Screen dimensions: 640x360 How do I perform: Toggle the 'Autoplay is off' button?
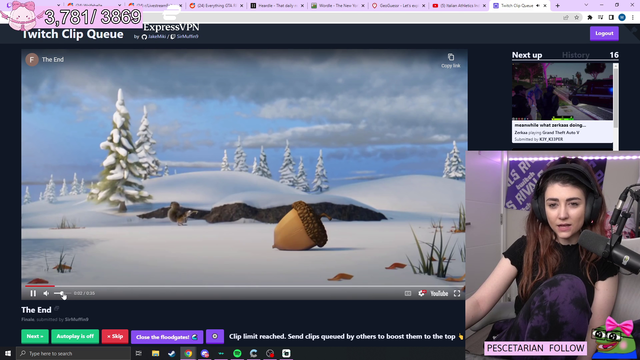(x=75, y=336)
